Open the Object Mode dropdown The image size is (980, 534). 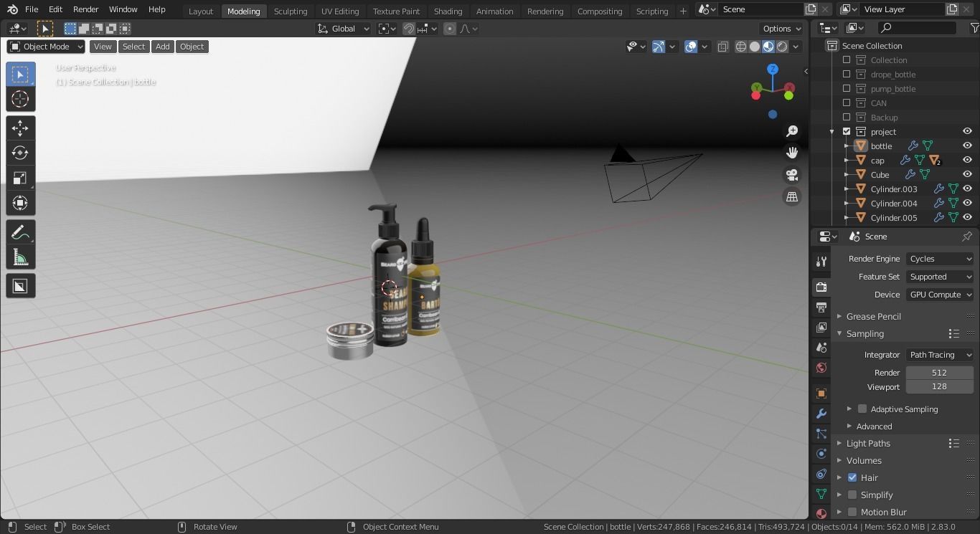[46, 47]
